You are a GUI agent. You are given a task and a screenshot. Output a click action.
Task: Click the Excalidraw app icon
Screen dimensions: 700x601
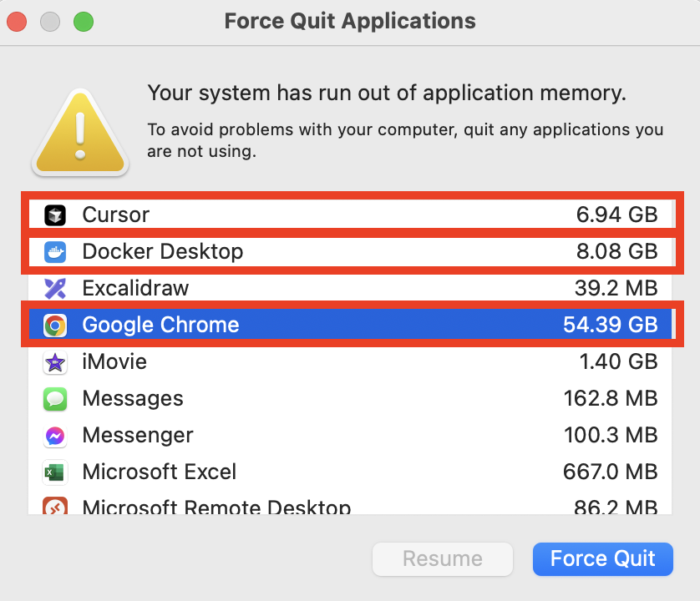tap(55, 288)
